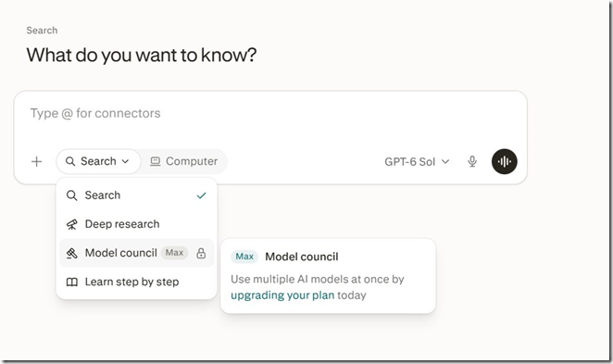Image resolution: width=613 pixels, height=364 pixels.
Task: Click the checkmark next to Search
Action: coord(201,195)
